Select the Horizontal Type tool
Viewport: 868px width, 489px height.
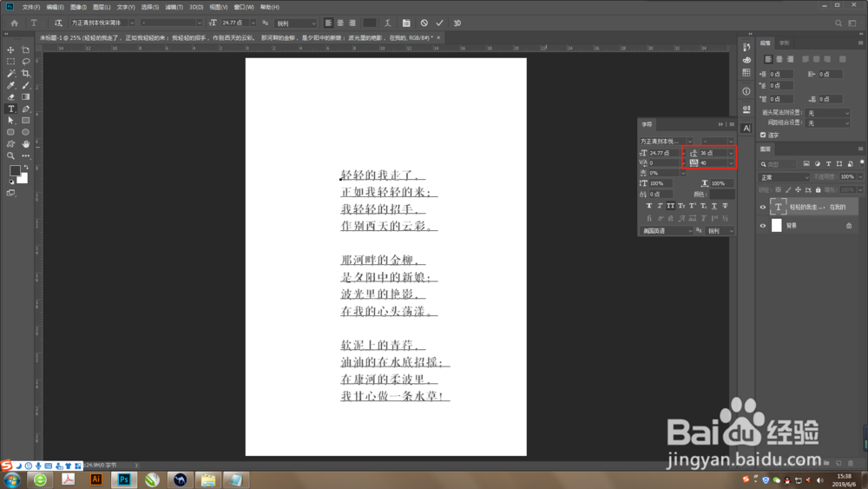[10, 109]
